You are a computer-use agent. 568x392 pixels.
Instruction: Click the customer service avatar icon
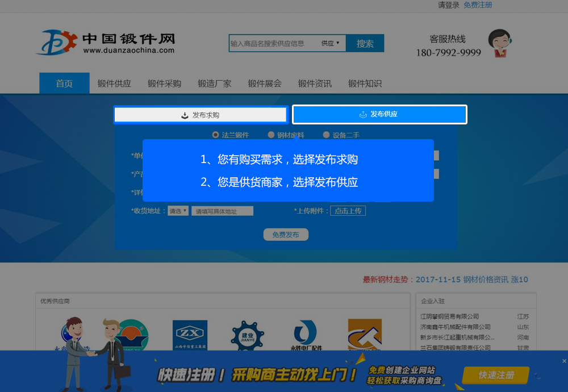(x=499, y=44)
